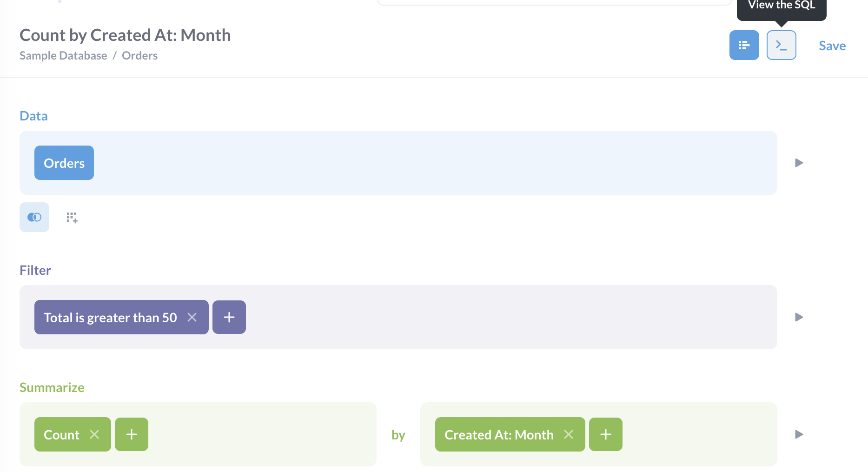868x472 pixels.
Task: Open the Total is greater than 50 filter
Action: (x=110, y=318)
